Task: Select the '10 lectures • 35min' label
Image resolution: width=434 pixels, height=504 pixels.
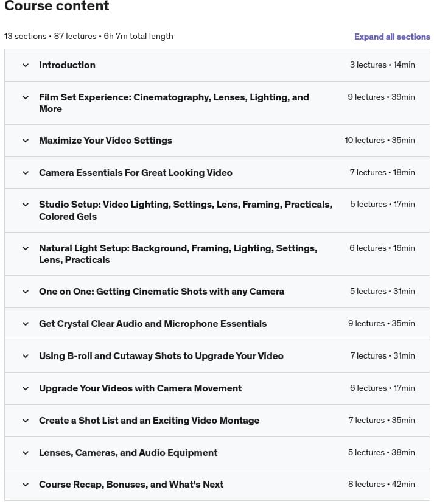Action: click(379, 141)
